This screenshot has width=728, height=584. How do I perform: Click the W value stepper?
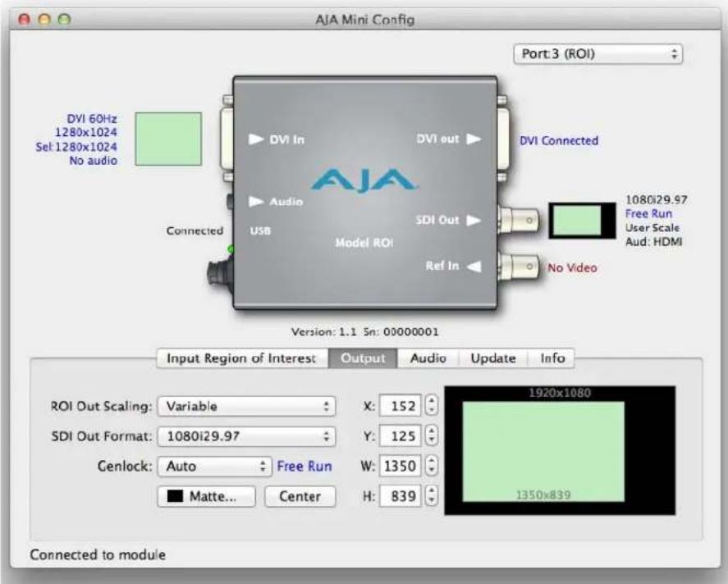click(x=432, y=465)
